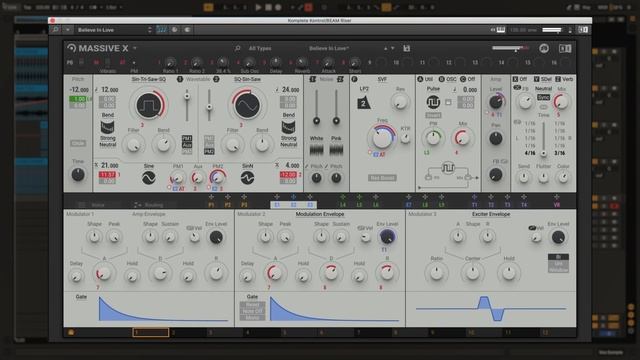This screenshot has height=360, width=640.
Task: Click the Play button in DAW transport
Action: [258, 7]
